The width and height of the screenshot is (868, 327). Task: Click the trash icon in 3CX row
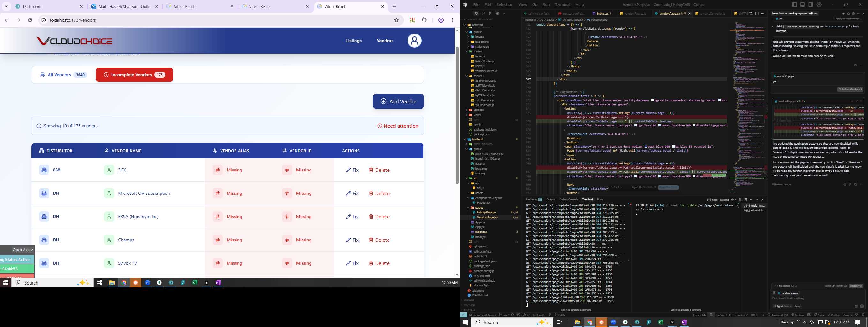(370, 170)
